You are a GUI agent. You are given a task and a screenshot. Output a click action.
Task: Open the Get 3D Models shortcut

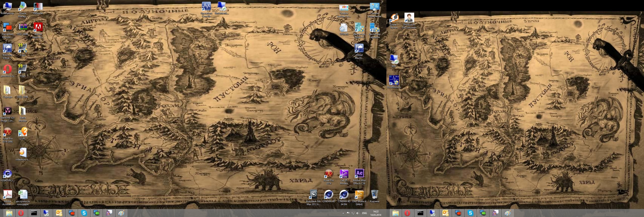click(x=344, y=177)
